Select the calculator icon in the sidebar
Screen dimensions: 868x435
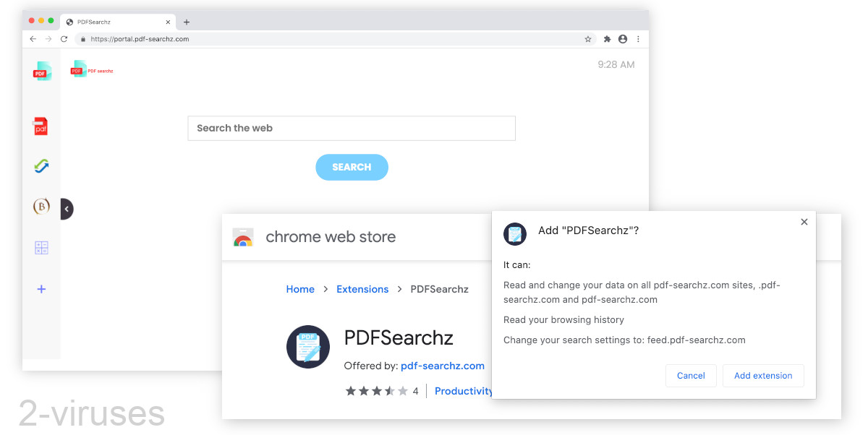click(x=41, y=248)
